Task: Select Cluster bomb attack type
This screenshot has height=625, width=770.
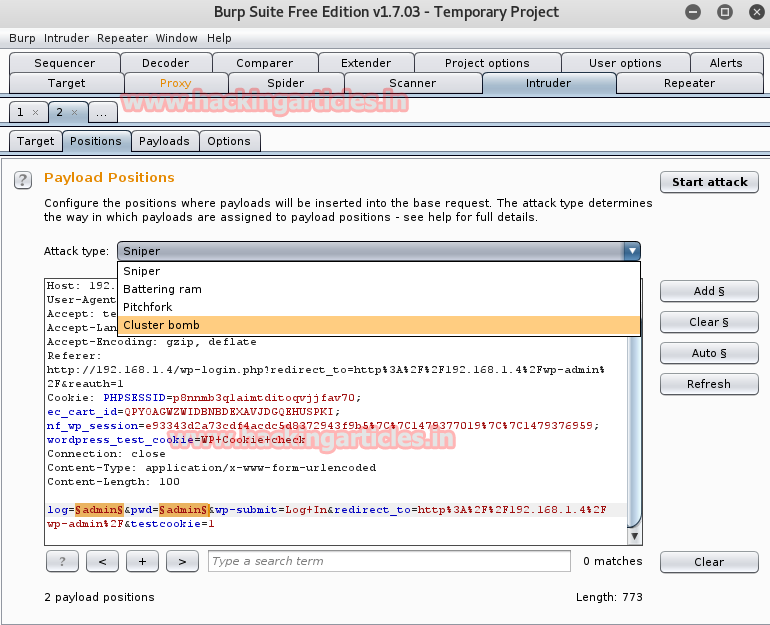Action: click(x=379, y=325)
